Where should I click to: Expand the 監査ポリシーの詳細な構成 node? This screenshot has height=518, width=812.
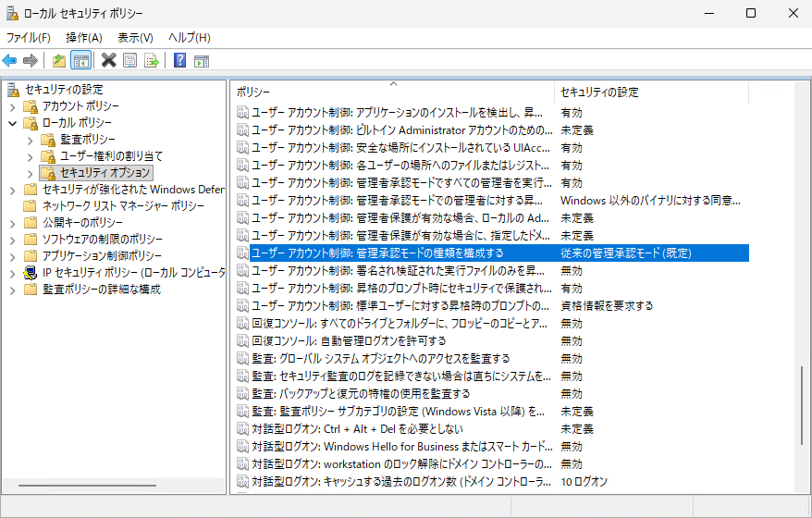click(x=13, y=290)
